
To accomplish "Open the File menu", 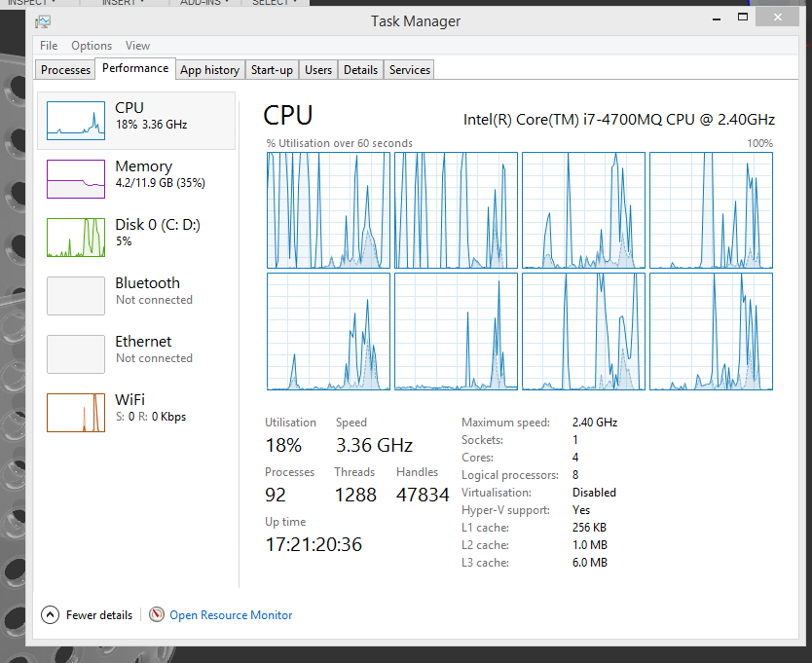I will 48,45.
